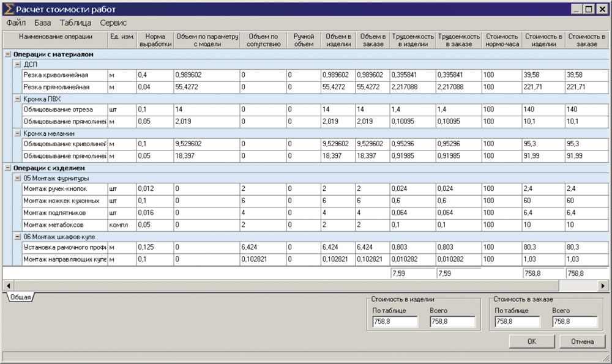Click the Трудоемкость в заказе column header
The height and width of the screenshot is (364, 612).
point(458,40)
